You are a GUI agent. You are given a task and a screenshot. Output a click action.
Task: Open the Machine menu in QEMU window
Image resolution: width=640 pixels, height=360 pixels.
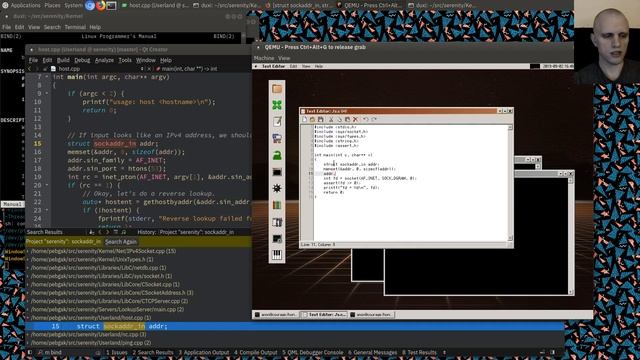tap(264, 58)
